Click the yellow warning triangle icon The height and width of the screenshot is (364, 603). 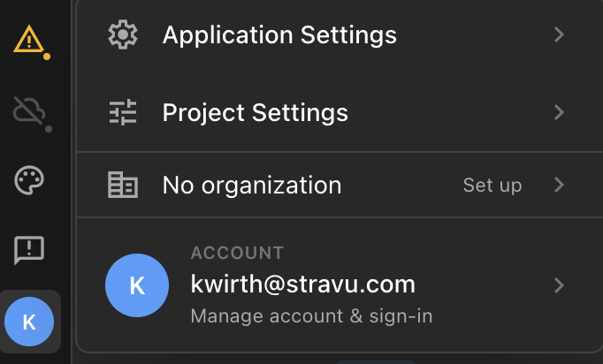(29, 39)
